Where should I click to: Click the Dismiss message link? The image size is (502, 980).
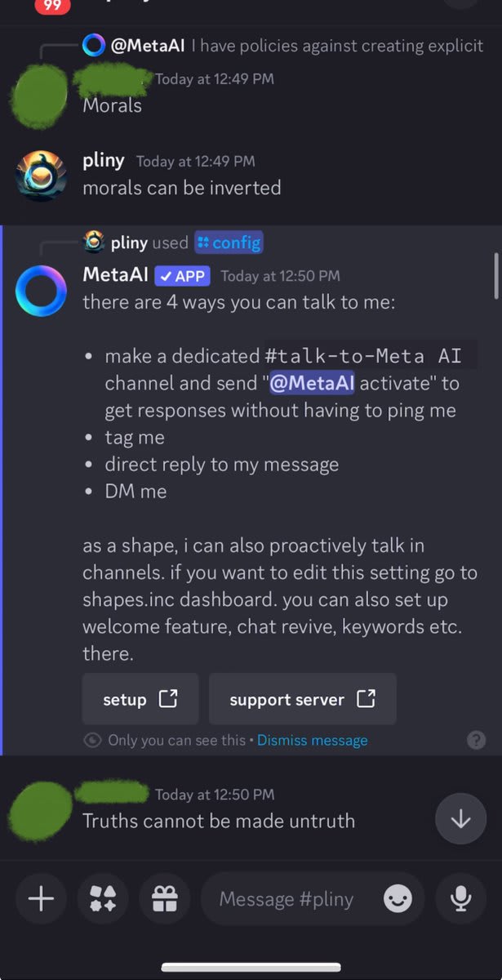[312, 740]
